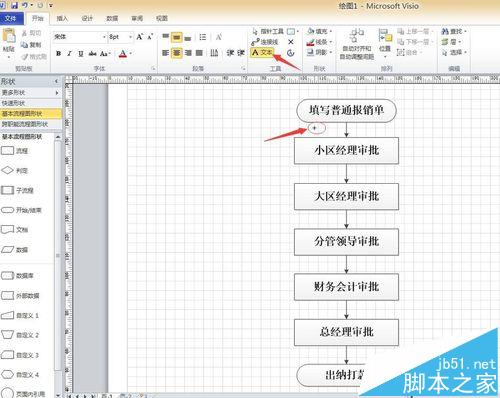Click the Decrease Indent icon

point(230,53)
